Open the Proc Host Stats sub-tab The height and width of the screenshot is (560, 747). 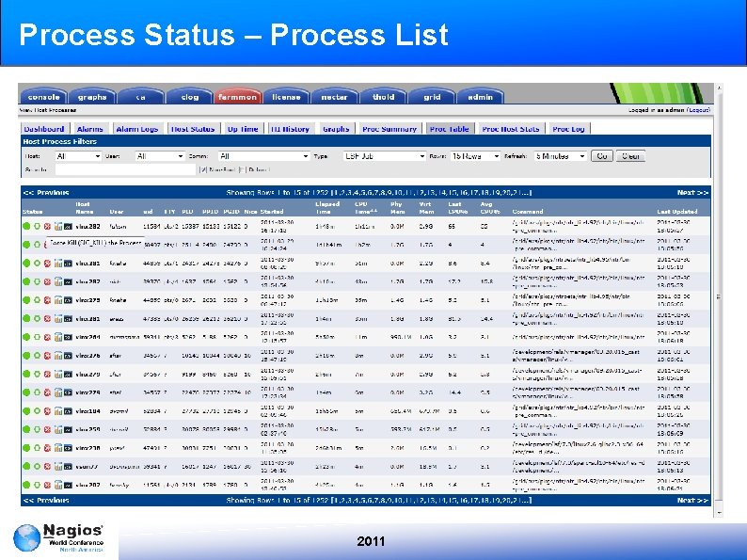coord(511,129)
